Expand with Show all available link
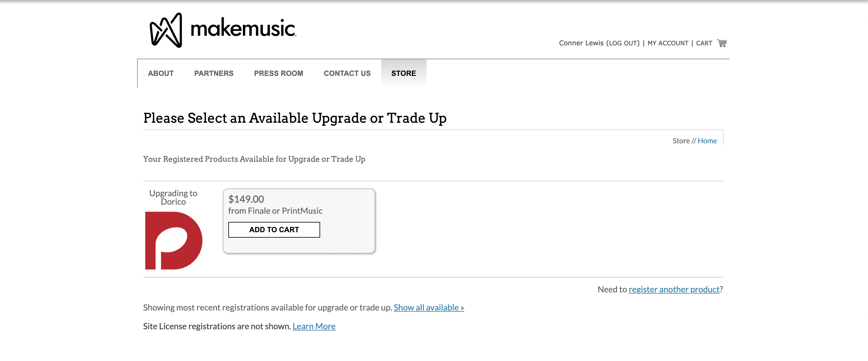Screen dimensions: 868x361 click(429, 307)
